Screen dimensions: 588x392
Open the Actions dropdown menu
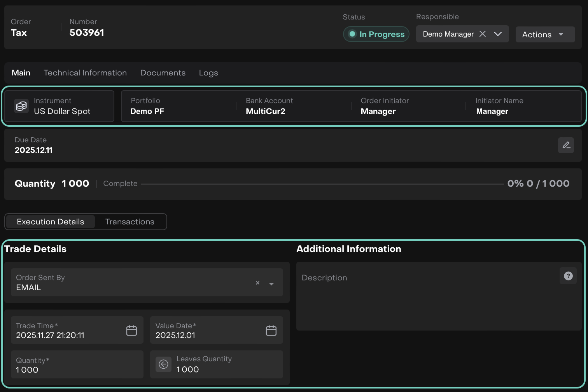tap(545, 35)
